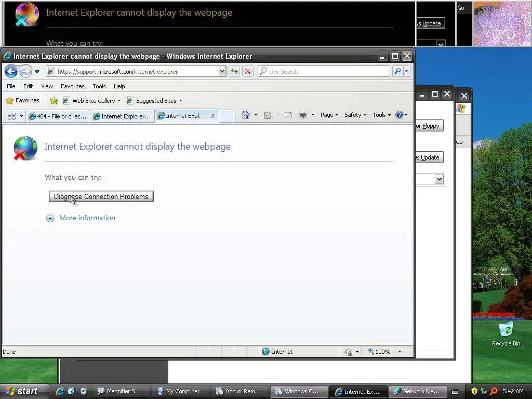Switch to Add or Remove Programs taskbar button
Image resolution: width=532 pixels, height=399 pixels.
tap(240, 391)
